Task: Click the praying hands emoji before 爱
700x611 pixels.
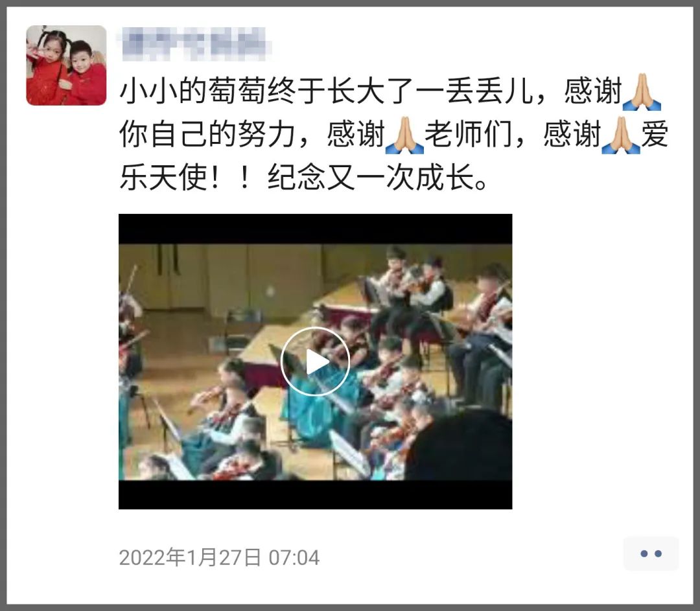Action: (x=621, y=135)
